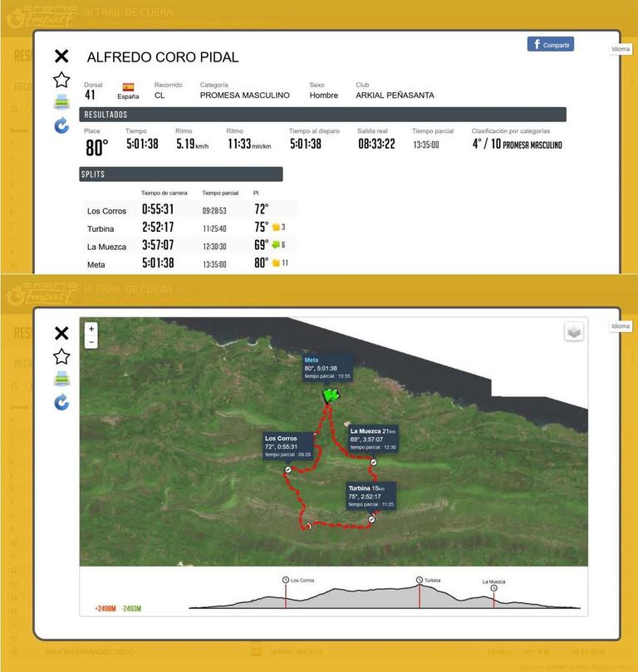
Task: Click Turbina clock on elevation profile
Action: pyautogui.click(x=420, y=580)
